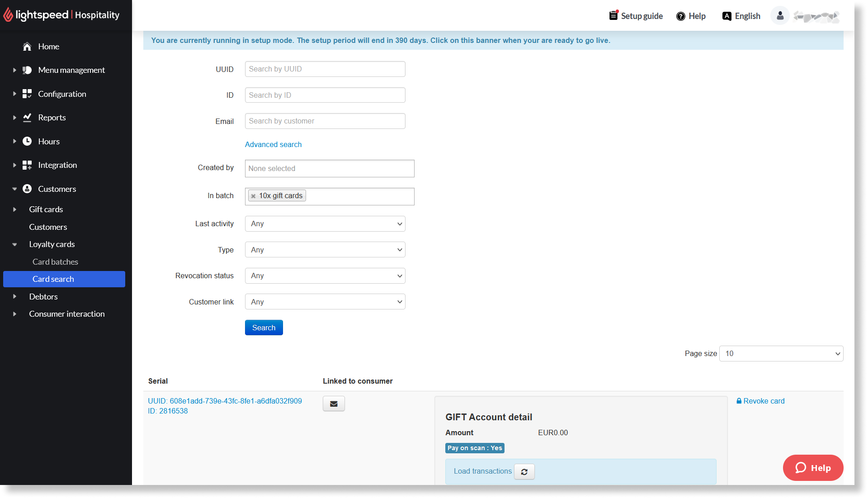
Task: Open the Type dropdown
Action: point(325,250)
